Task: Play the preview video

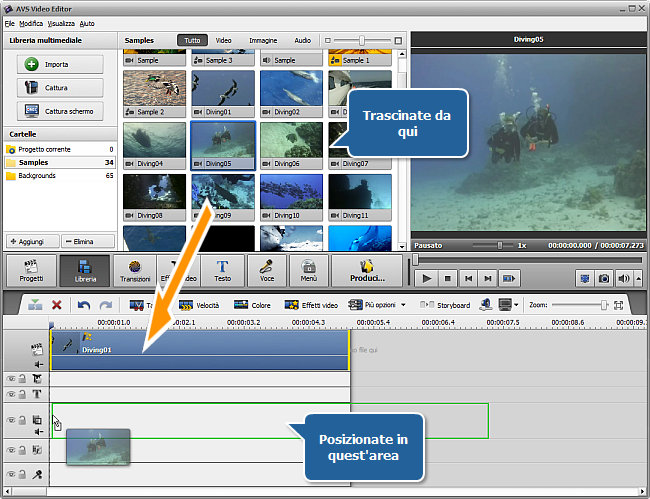Action: (427, 279)
